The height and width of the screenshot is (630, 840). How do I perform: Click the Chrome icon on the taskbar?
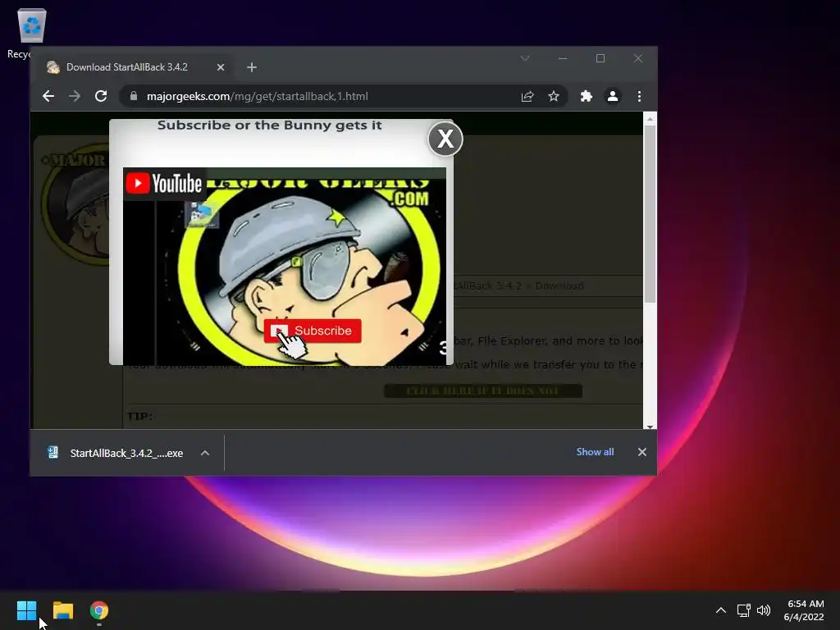(x=99, y=610)
